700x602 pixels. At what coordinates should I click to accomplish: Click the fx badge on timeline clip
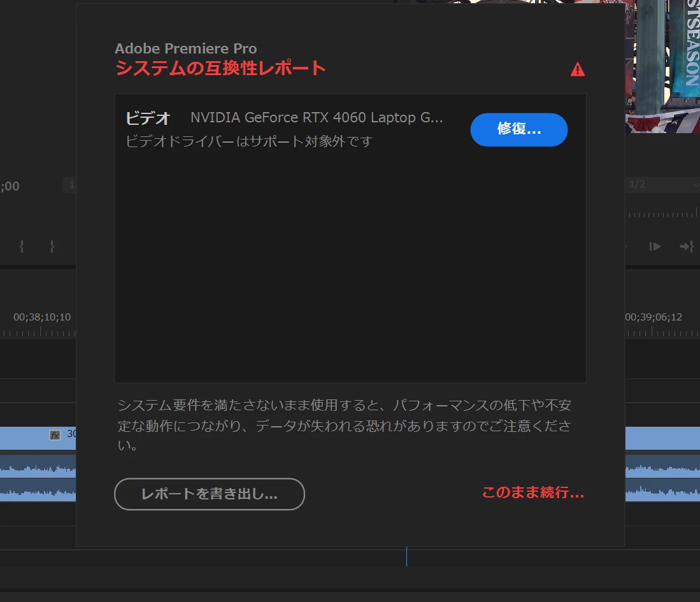[x=55, y=435]
